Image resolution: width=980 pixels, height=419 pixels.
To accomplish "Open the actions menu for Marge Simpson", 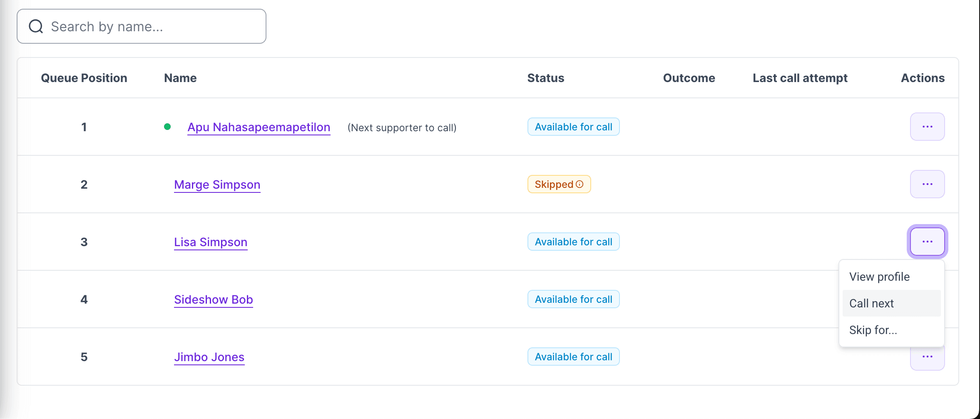I will (x=927, y=184).
